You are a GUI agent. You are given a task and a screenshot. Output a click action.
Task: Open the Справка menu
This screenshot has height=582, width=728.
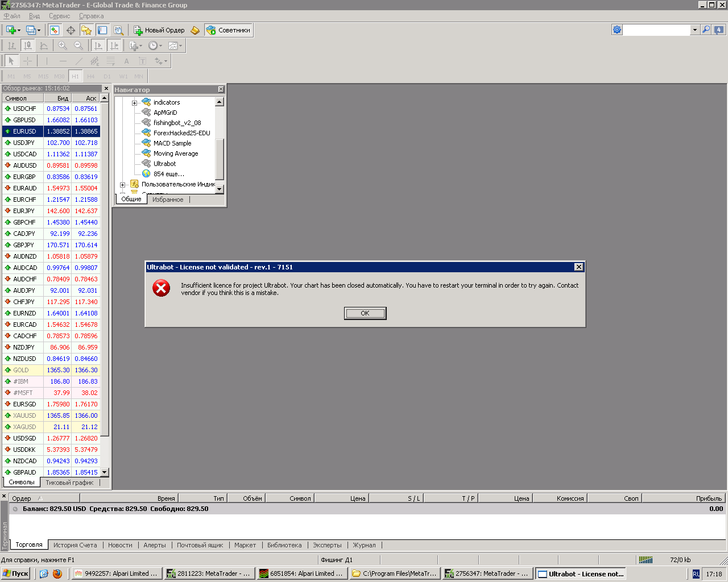coord(91,16)
